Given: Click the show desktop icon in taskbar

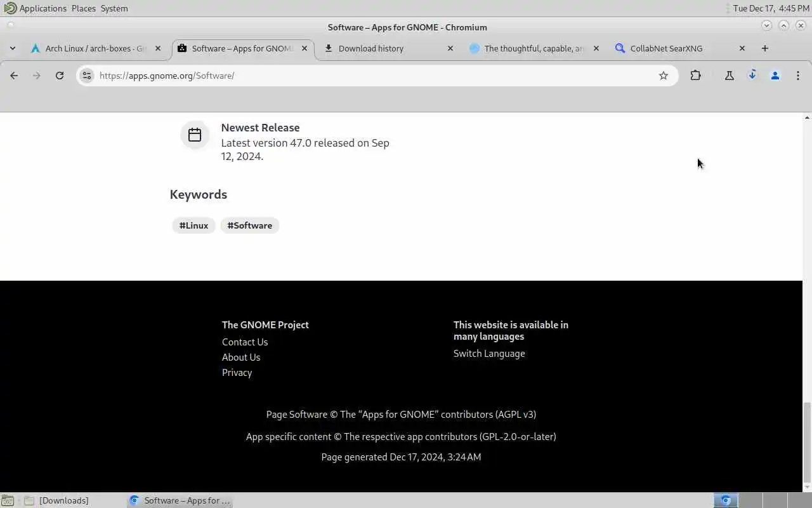Looking at the screenshot, I should coord(8,500).
